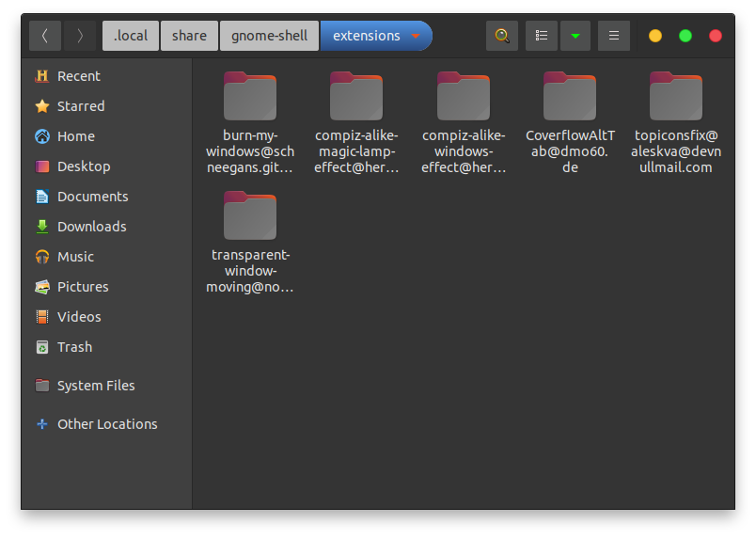Open Recent in the sidebar
The width and height of the screenshot is (756, 538).
click(x=106, y=76)
